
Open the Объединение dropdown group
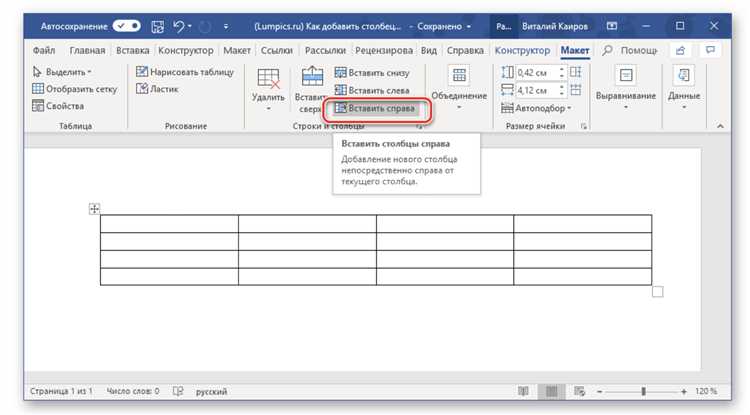point(459,96)
